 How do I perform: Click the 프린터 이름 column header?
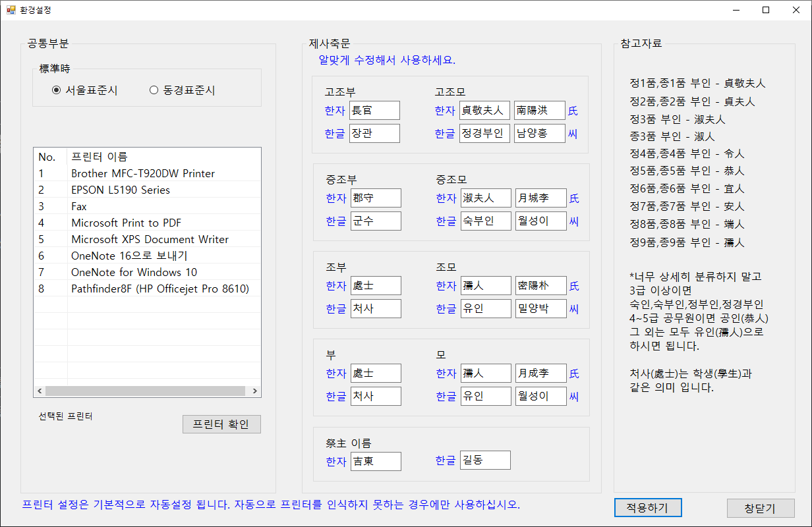coord(164,157)
